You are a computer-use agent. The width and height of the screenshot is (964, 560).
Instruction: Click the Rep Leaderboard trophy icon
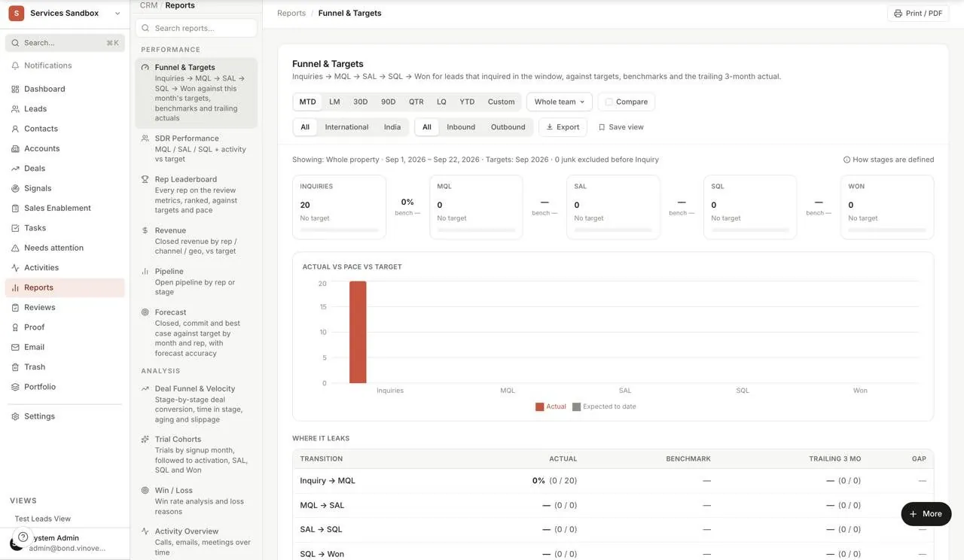point(145,179)
